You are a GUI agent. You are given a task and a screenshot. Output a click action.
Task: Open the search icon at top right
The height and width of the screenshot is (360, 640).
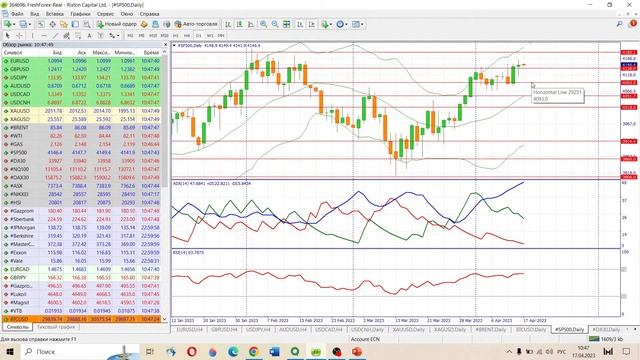click(620, 24)
